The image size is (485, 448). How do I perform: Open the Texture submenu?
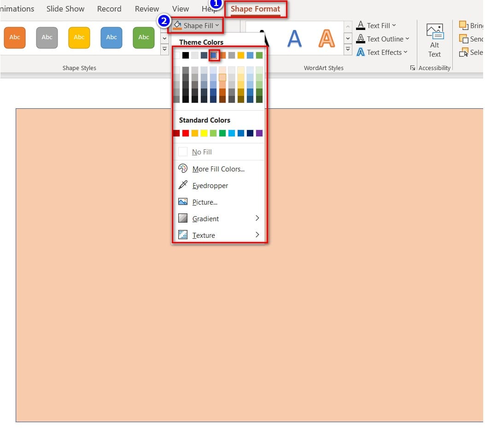tap(257, 235)
